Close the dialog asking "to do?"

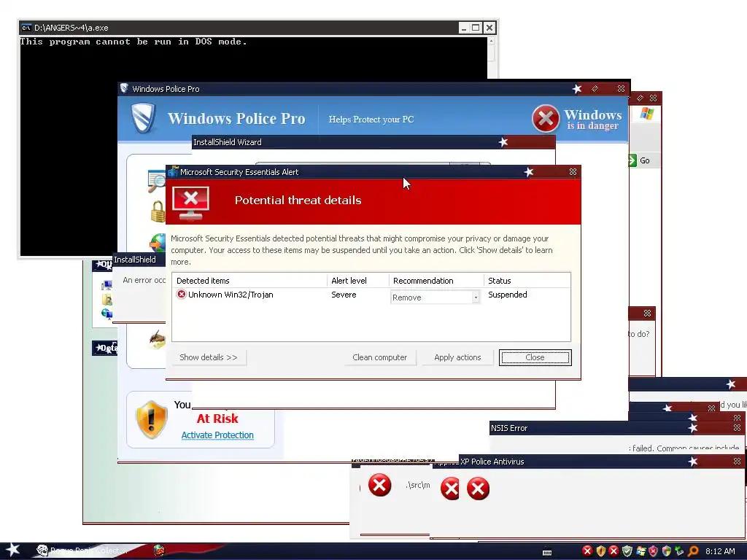point(647,313)
